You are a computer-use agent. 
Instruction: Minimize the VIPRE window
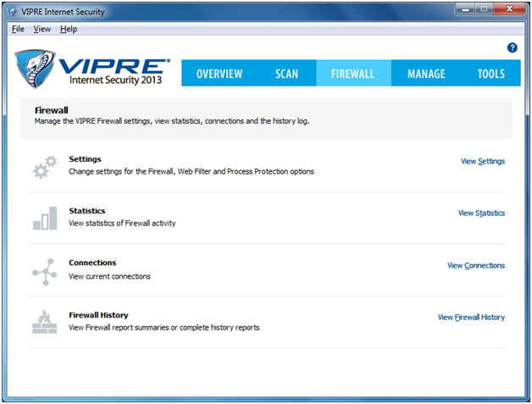click(x=465, y=9)
